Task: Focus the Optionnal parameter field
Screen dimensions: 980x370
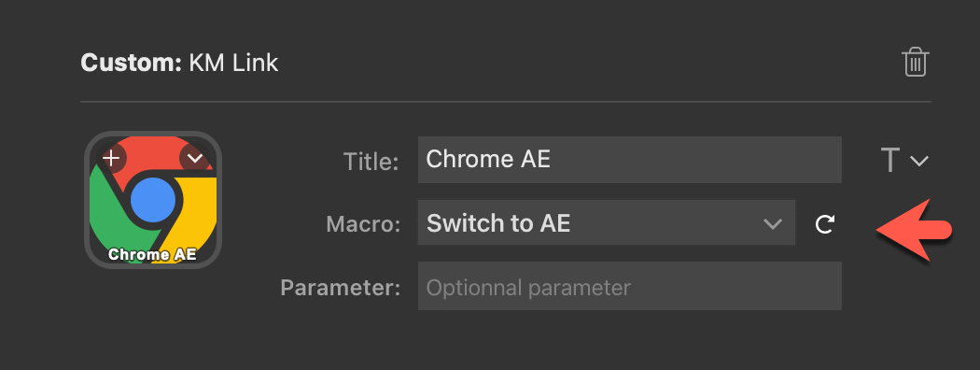Action: [629, 288]
